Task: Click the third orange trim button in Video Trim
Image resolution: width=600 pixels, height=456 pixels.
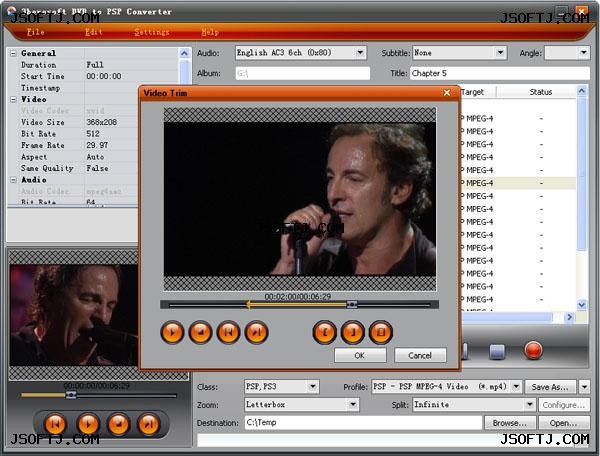Action: [x=381, y=332]
